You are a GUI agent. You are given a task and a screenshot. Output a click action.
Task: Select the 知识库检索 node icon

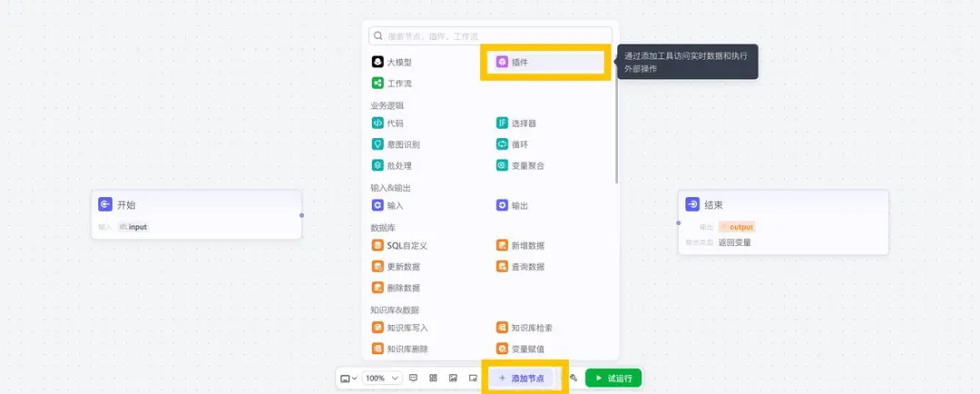pos(502,328)
